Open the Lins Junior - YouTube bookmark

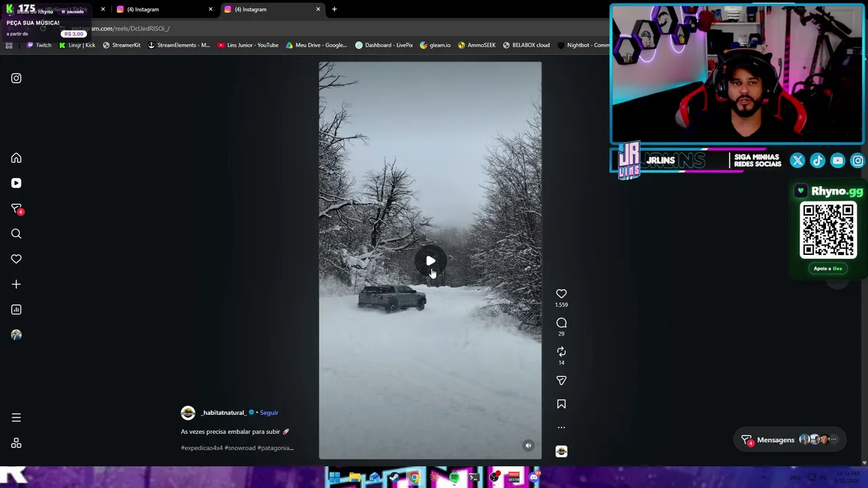click(248, 45)
